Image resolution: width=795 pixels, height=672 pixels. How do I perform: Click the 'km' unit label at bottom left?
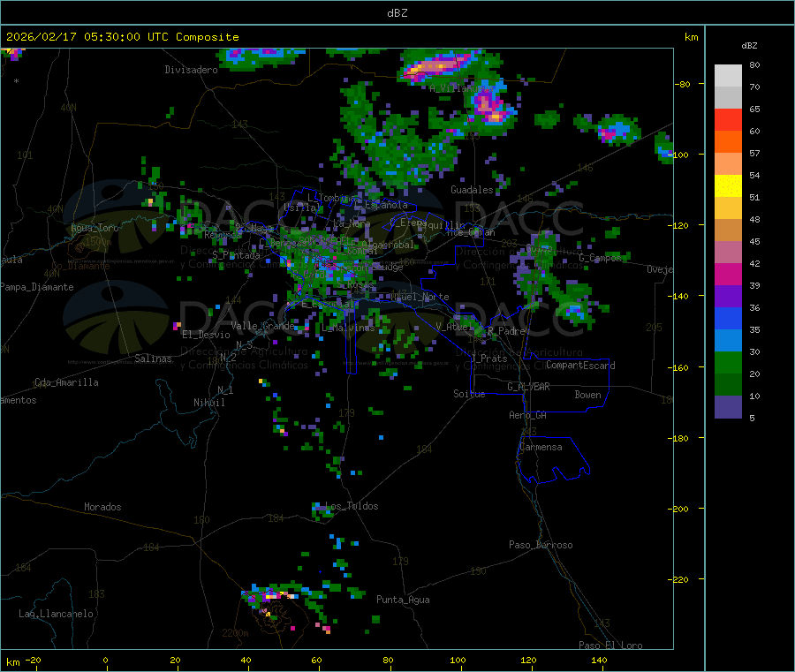click(12, 663)
